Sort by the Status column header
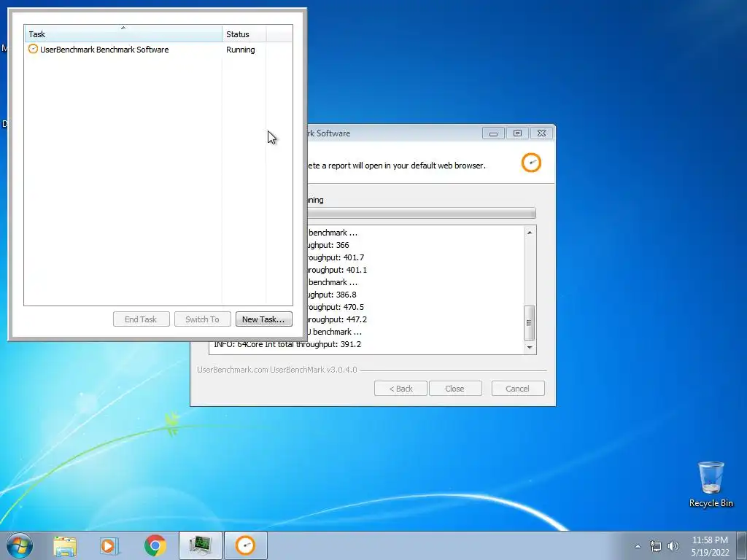Screen dimensions: 747x560 pyautogui.click(x=244, y=34)
